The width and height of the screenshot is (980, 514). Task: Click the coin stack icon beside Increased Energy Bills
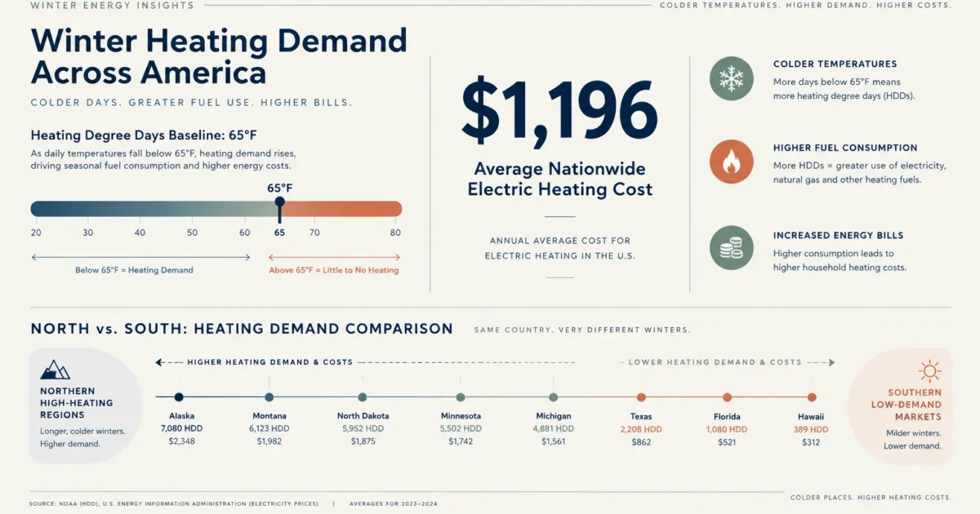pyautogui.click(x=731, y=248)
